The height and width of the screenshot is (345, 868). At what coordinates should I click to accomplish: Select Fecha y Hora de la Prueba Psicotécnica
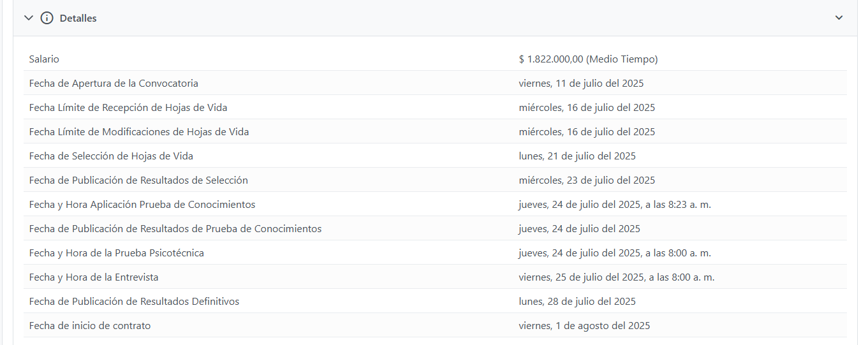(117, 253)
